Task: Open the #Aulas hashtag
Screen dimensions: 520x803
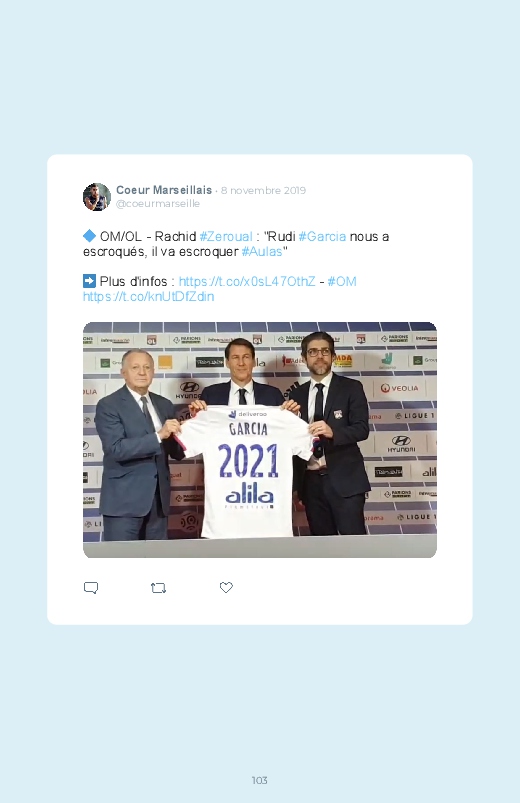Action: coord(262,251)
